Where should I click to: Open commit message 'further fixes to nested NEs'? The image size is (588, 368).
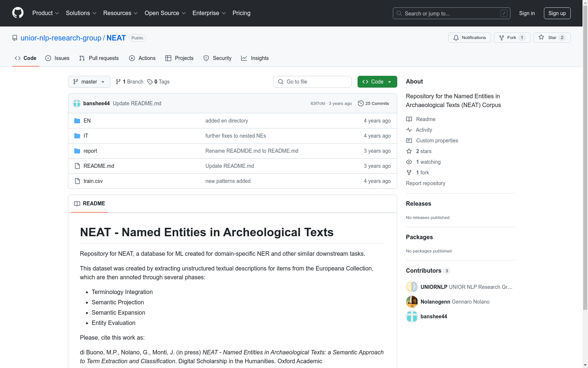point(236,136)
